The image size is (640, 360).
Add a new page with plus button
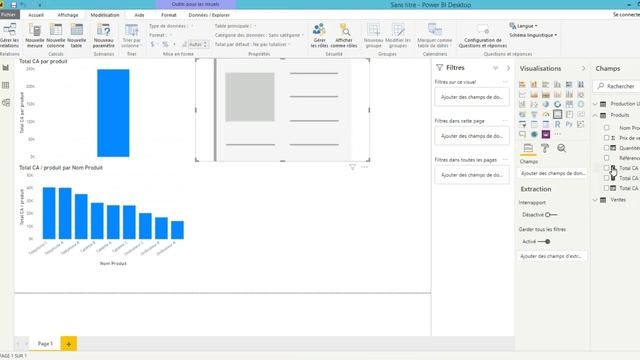[x=69, y=344]
